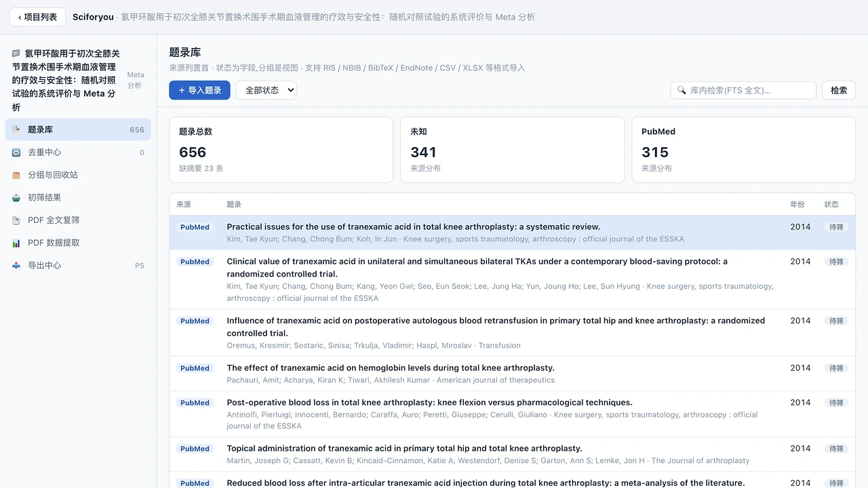Image resolution: width=868 pixels, height=488 pixels.
Task: Click the PDF 全文复筛 document icon
Action: 16,220
